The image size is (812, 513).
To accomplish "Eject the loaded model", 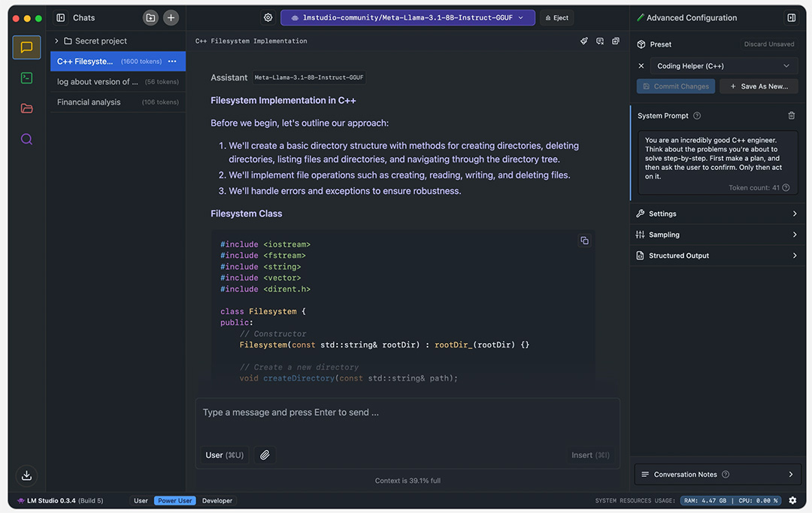I will click(x=556, y=17).
